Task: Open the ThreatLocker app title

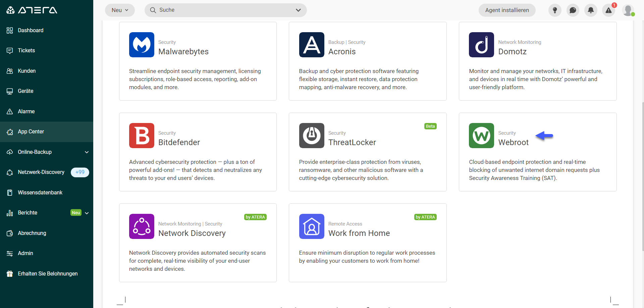Action: 352,142
